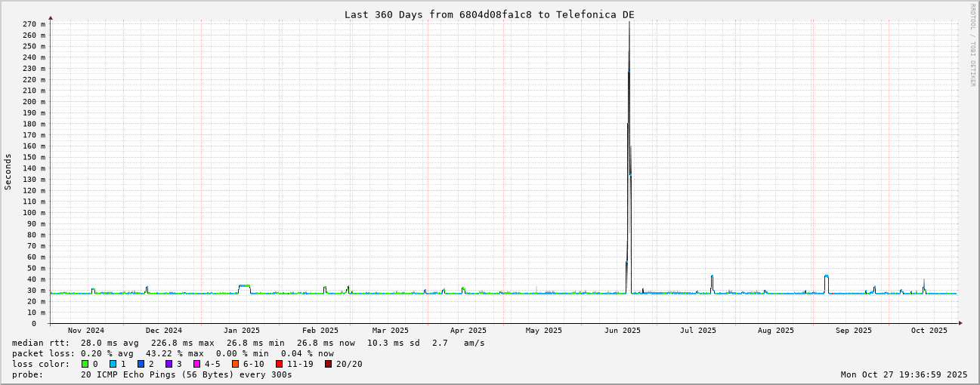Click the Jan 2025 plateau on the graph
Viewport: 980px width, 385px height.
click(x=244, y=286)
